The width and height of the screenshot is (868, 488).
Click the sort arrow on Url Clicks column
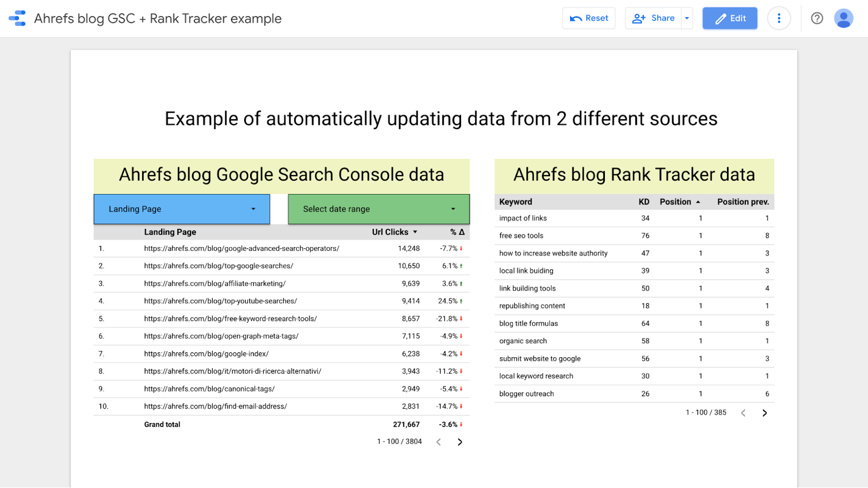click(414, 232)
